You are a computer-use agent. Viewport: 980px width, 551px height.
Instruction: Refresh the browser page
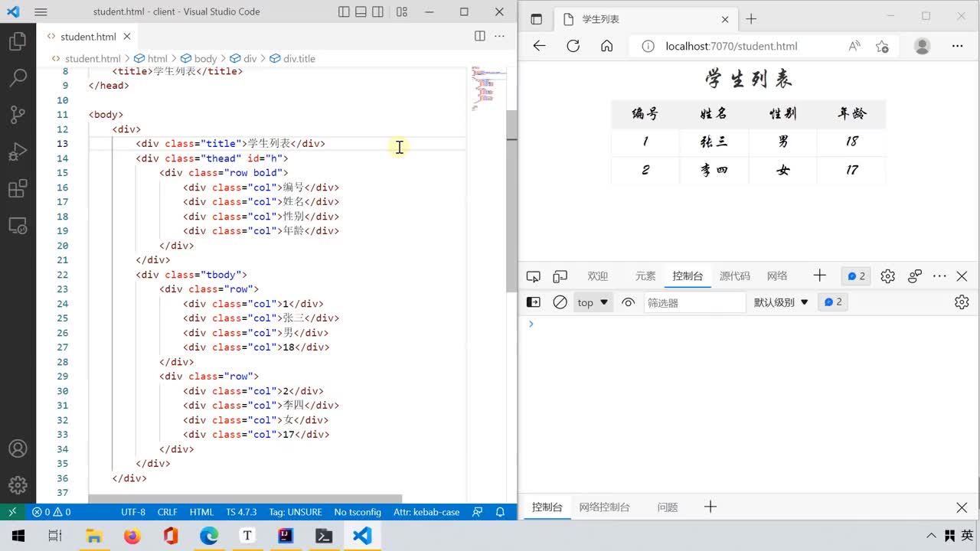(x=573, y=46)
